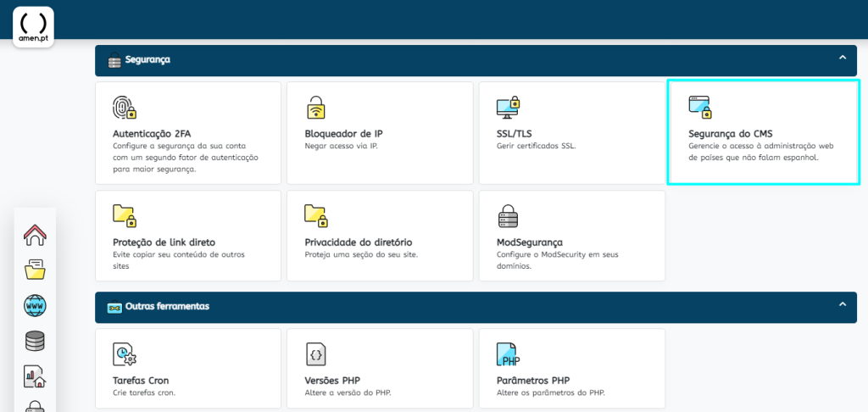Click the Bloqueador de IP wifi lock icon
The width and height of the screenshot is (868, 412).
[x=315, y=108]
